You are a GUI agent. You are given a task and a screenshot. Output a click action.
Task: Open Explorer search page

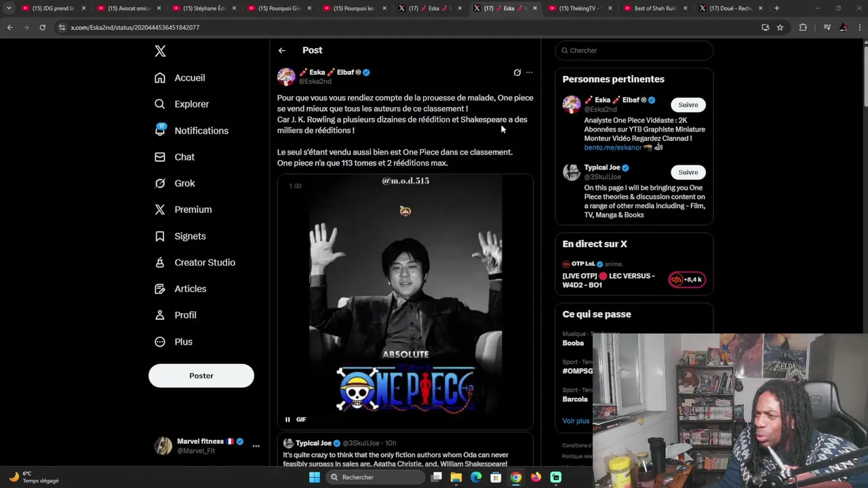(182, 104)
